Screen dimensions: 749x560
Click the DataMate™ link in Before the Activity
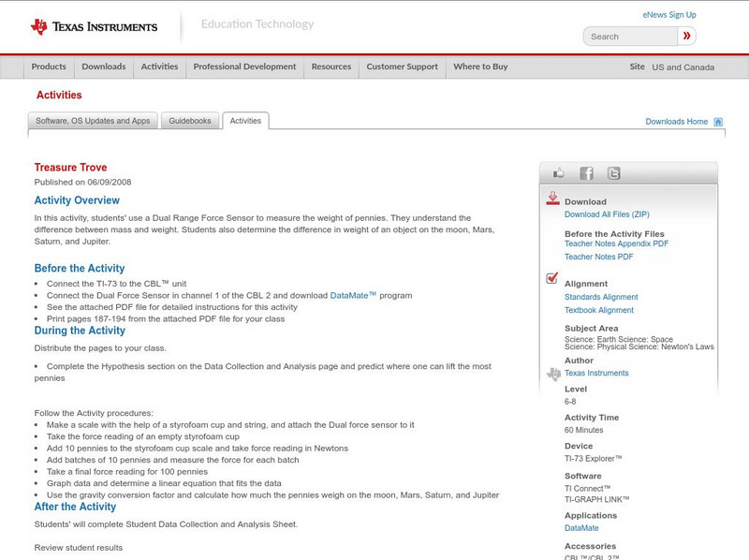point(353,295)
